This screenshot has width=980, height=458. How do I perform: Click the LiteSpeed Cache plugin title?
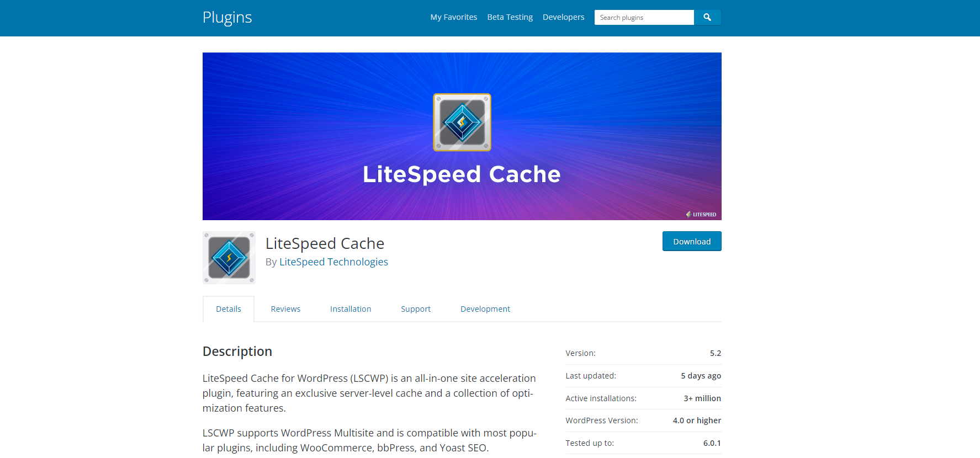point(325,243)
